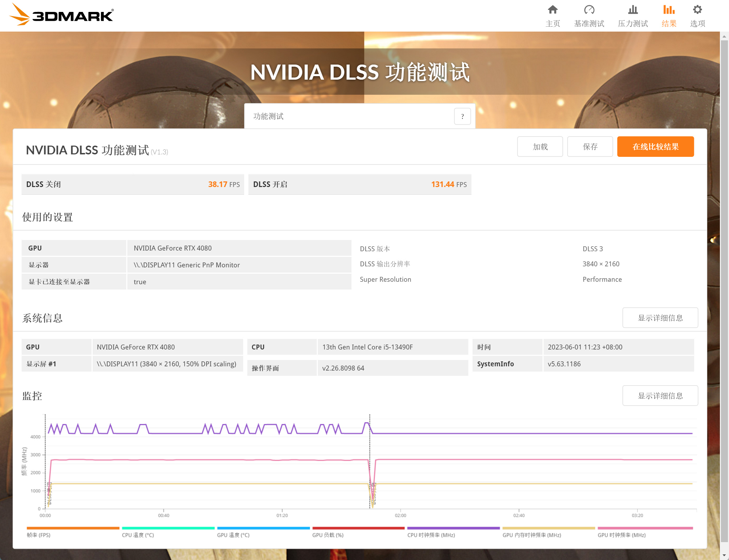Click the question mark help button
The height and width of the screenshot is (560, 729).
pyautogui.click(x=462, y=116)
